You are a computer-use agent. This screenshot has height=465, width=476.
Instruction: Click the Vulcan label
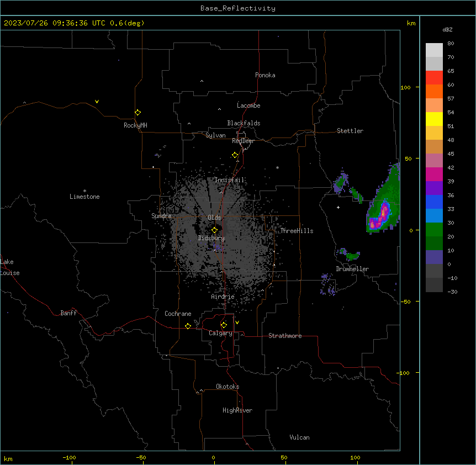coord(300,437)
